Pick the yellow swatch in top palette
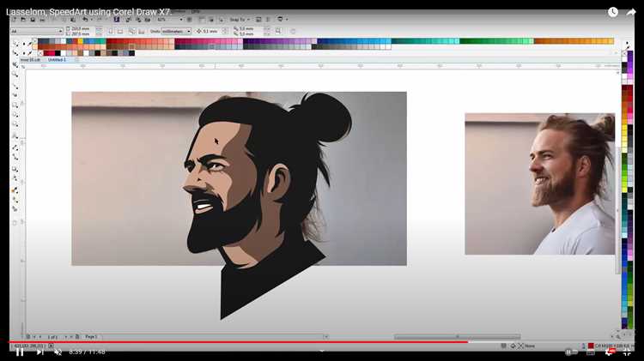Screen dimensions: 644x361 pyautogui.click(x=81, y=41)
